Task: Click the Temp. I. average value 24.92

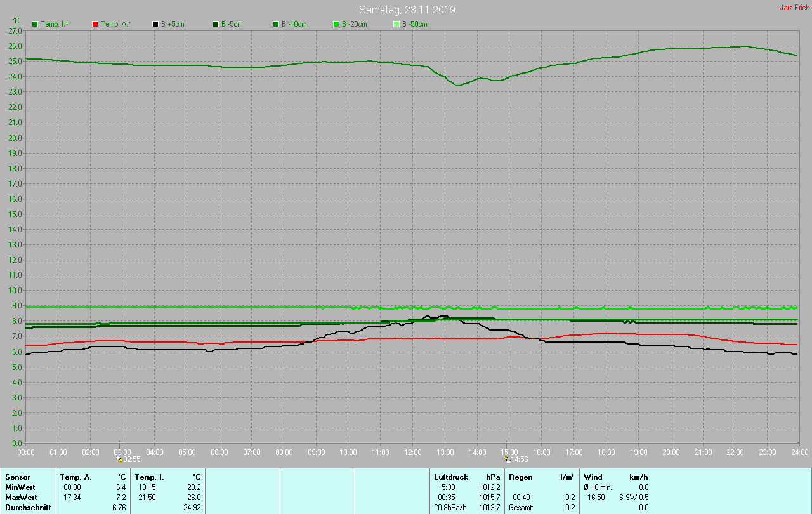Action: tap(192, 508)
